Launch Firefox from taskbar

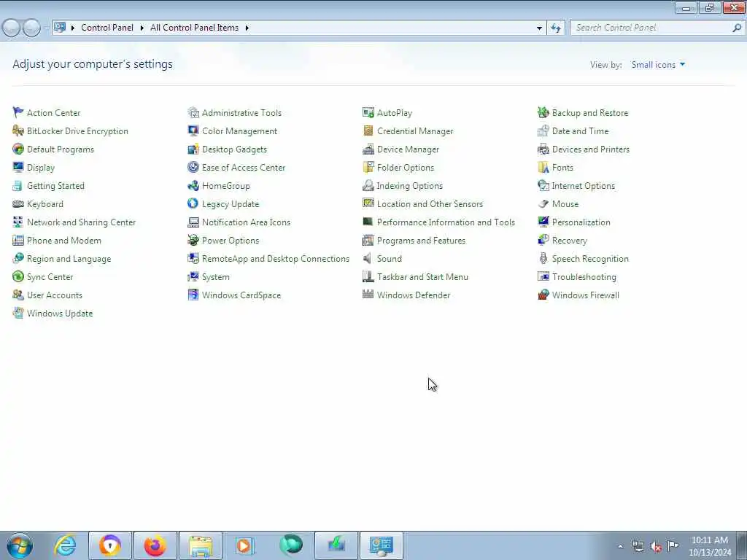pos(155,545)
